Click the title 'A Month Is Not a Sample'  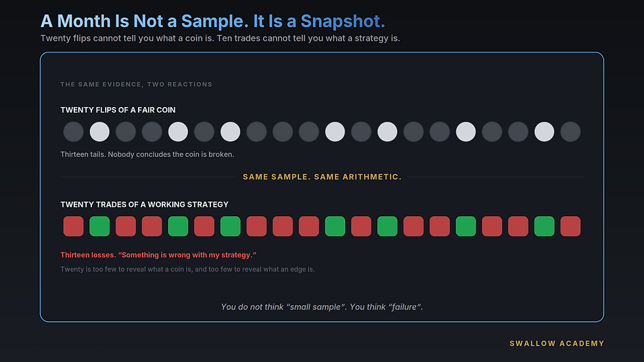click(x=144, y=21)
